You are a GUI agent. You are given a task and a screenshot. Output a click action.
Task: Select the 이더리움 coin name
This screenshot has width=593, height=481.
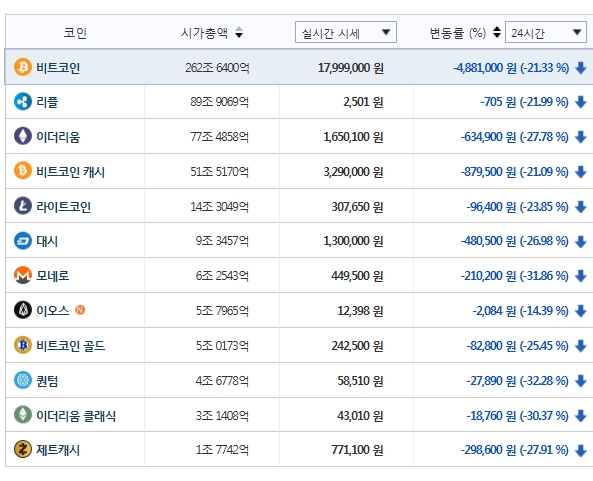(x=58, y=137)
